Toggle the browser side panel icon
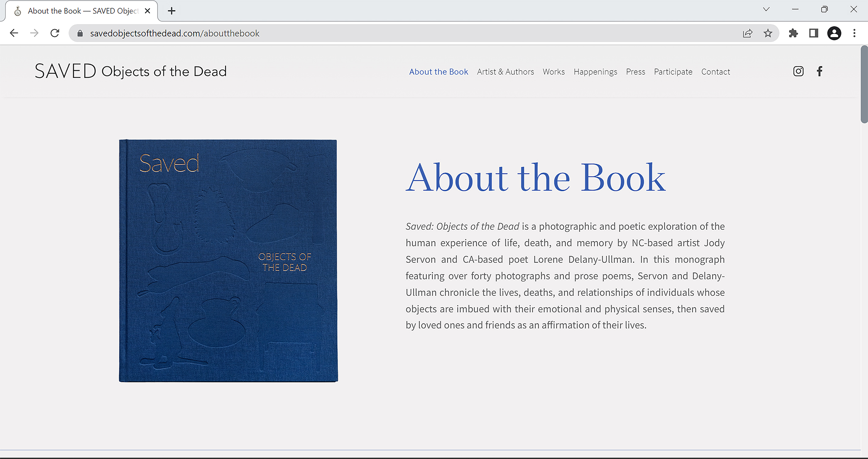The image size is (868, 459). pyautogui.click(x=814, y=33)
